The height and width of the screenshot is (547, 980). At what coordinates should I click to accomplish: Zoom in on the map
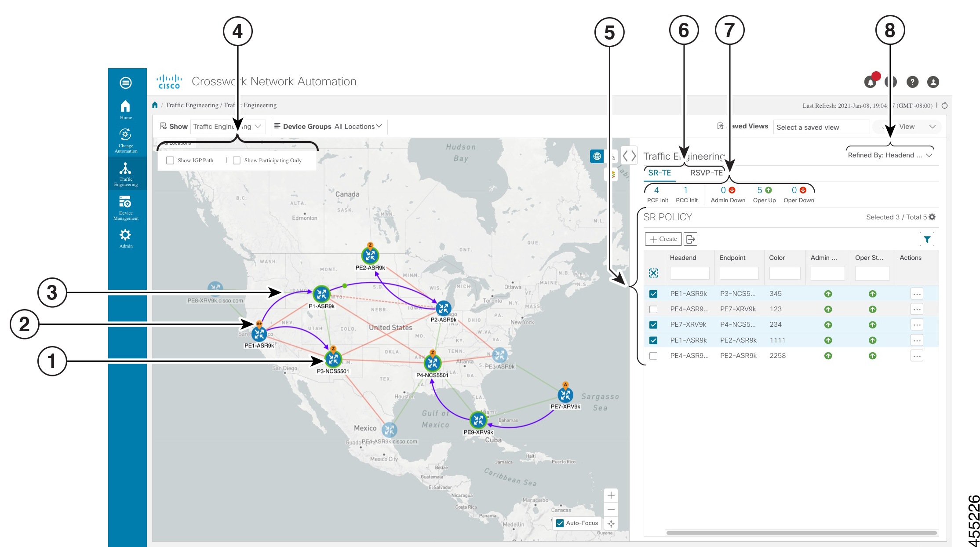[611, 496]
